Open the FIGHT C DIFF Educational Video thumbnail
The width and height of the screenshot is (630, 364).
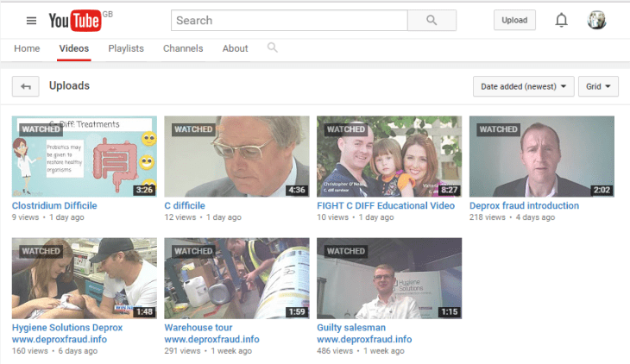(x=389, y=156)
